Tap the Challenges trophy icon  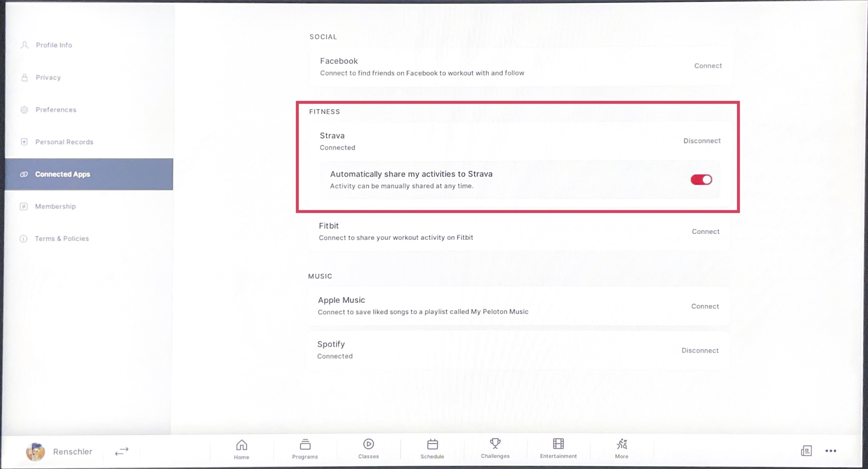[495, 444]
